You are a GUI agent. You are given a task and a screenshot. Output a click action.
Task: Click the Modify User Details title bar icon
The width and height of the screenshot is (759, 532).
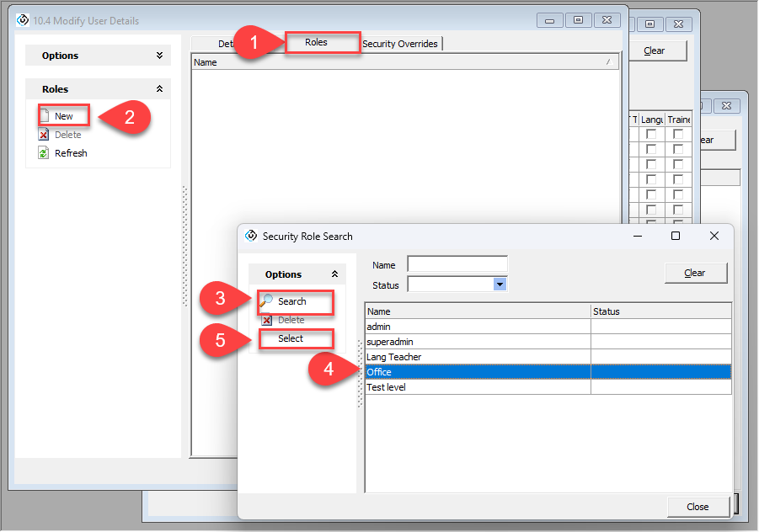[x=23, y=20]
